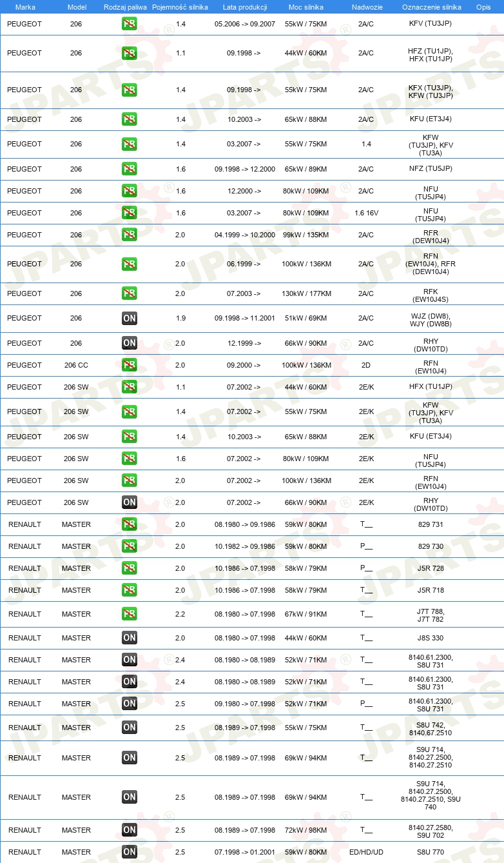Select the petrol icon in the MASTER 829 730 row
The width and height of the screenshot is (504, 863).
pos(130,547)
